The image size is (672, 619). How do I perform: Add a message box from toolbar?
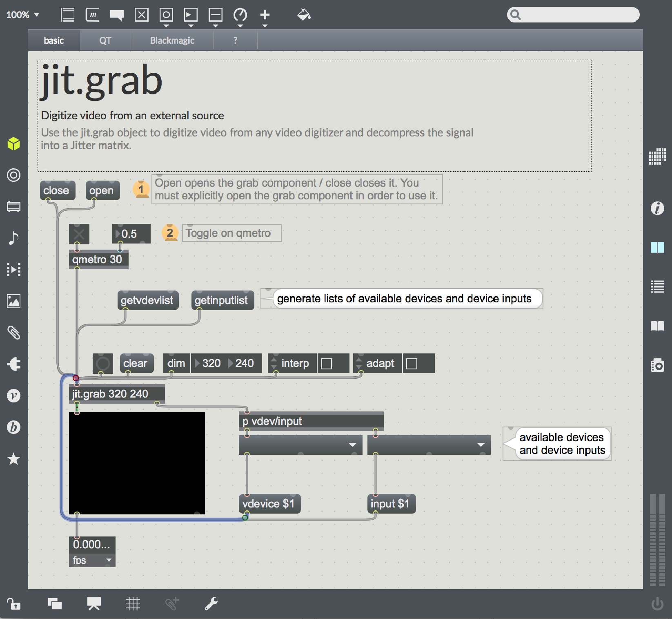point(92,15)
